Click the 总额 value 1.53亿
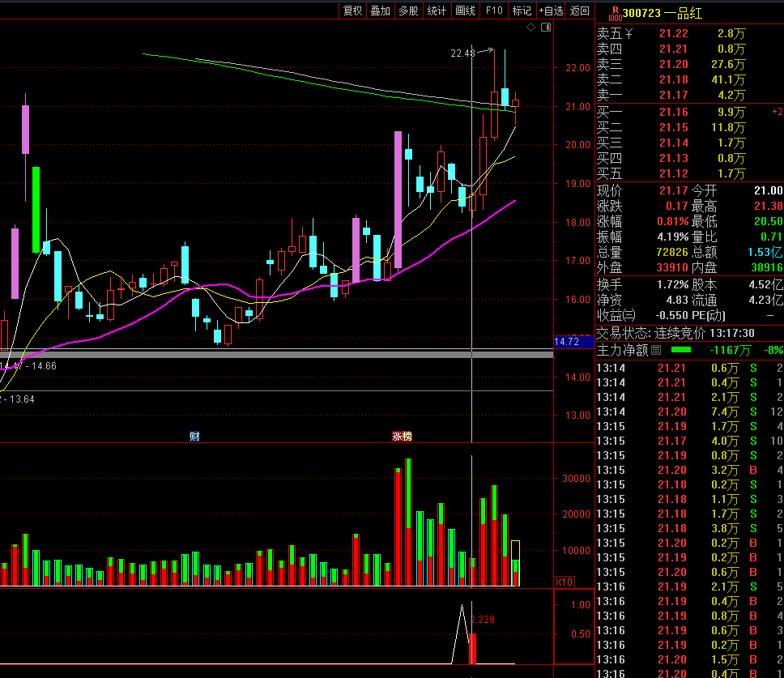This screenshot has width=784, height=678. (765, 253)
